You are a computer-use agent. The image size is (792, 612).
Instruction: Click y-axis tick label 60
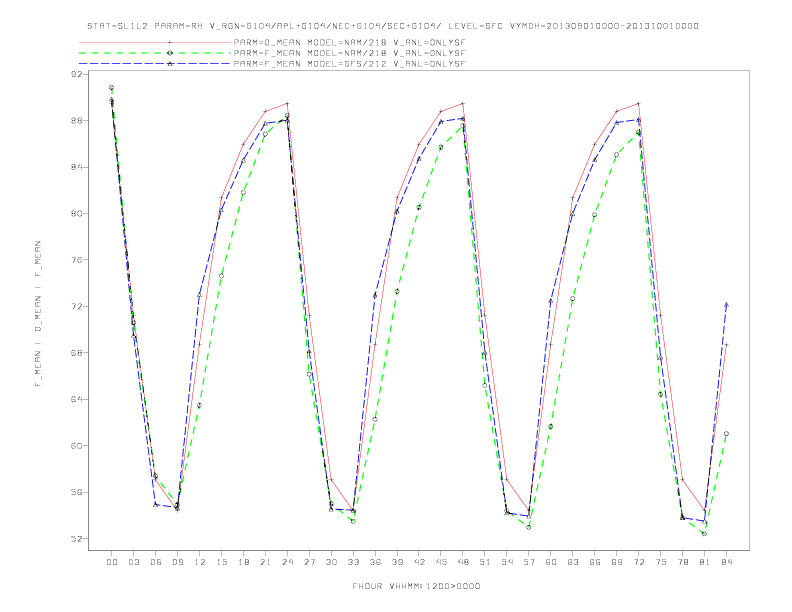[x=77, y=445]
